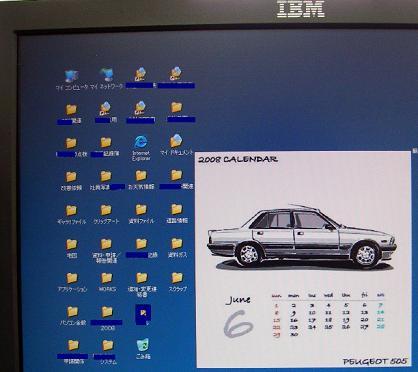Click the Peugeot 505 car illustration
This screenshot has height=372, width=418.
[302, 236]
